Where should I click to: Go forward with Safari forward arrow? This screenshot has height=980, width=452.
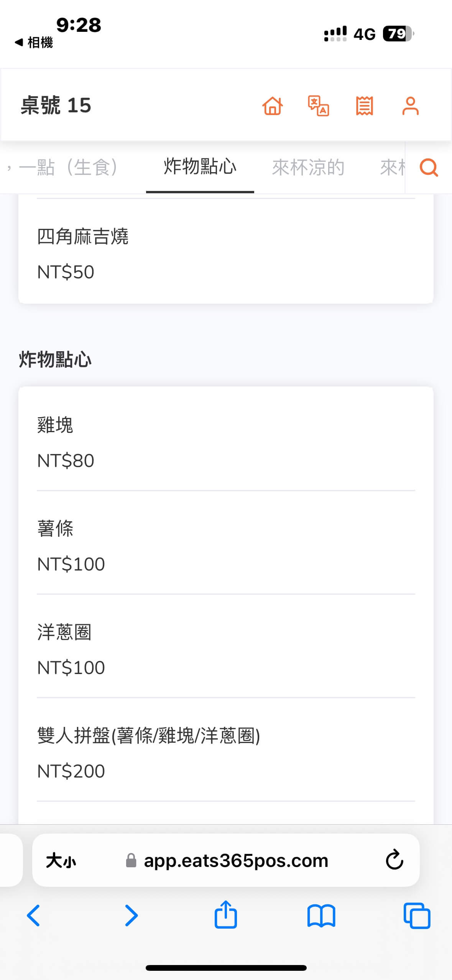pos(131,916)
